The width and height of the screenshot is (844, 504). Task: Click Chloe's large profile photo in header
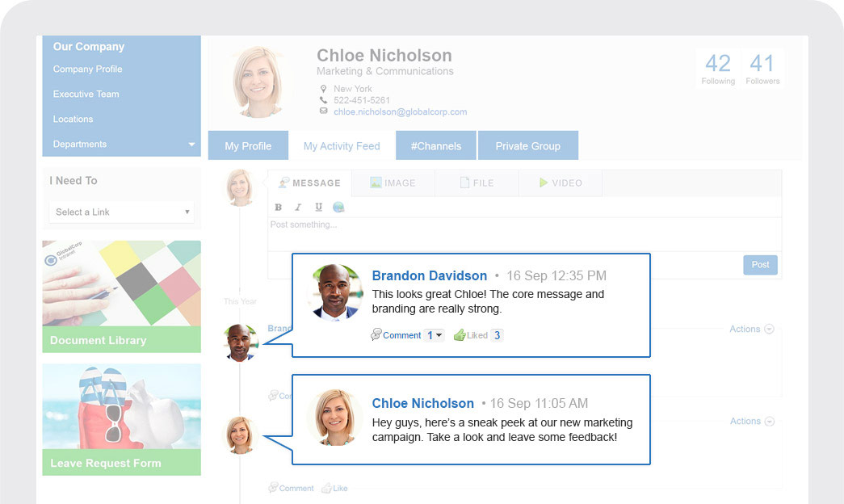click(258, 82)
